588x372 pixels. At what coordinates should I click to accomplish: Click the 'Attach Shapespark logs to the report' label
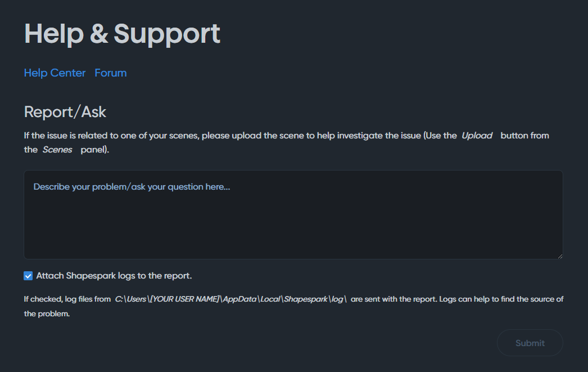click(x=114, y=276)
